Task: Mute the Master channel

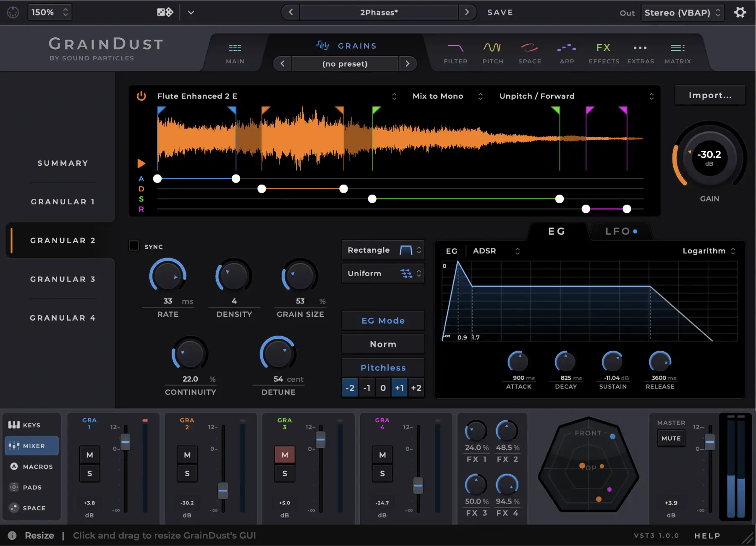Action: tap(671, 438)
